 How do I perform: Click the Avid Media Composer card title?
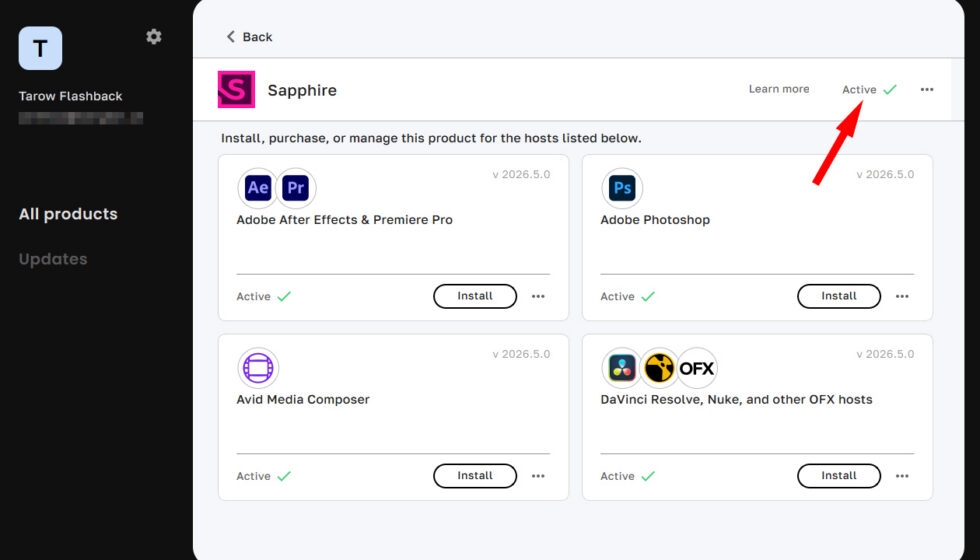pyautogui.click(x=303, y=399)
